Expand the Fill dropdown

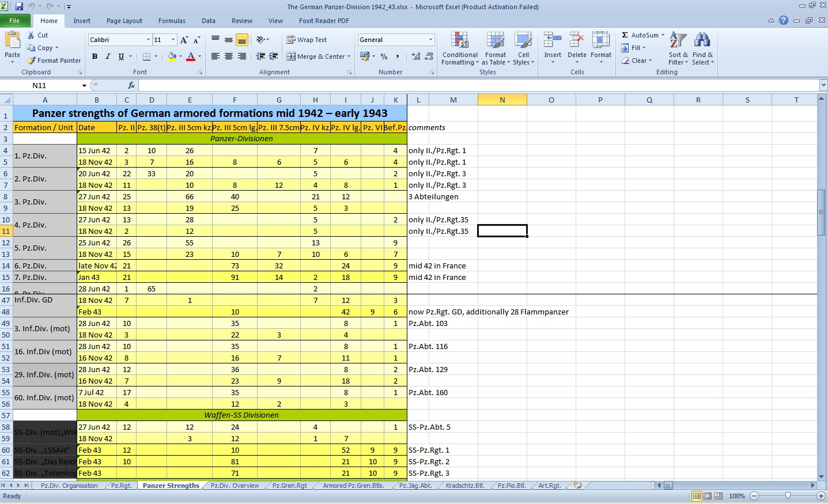[644, 48]
